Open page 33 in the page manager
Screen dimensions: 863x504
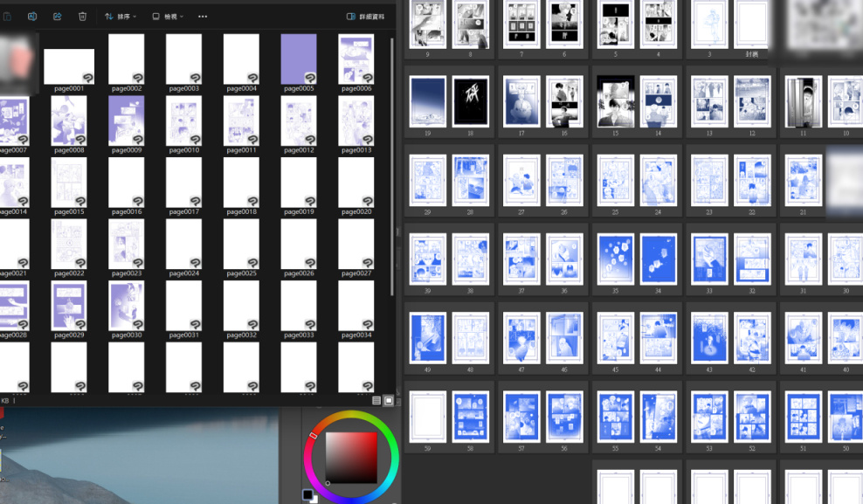coord(709,259)
